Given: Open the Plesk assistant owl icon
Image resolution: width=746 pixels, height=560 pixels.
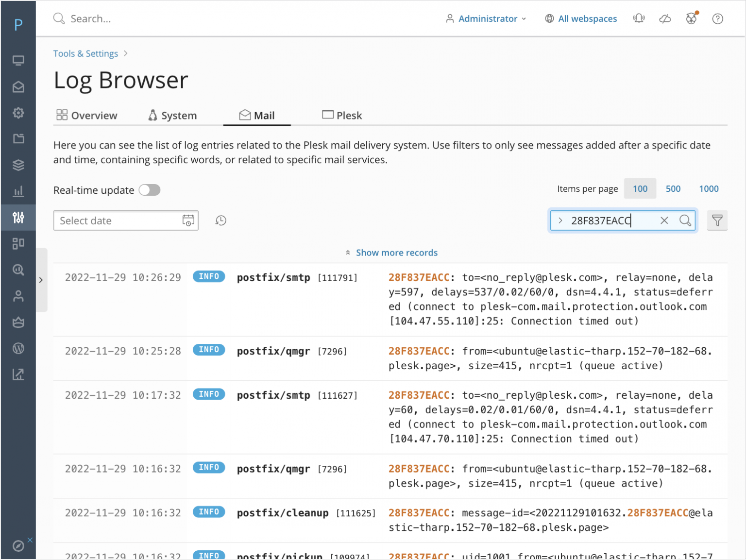Looking at the screenshot, I should [691, 18].
